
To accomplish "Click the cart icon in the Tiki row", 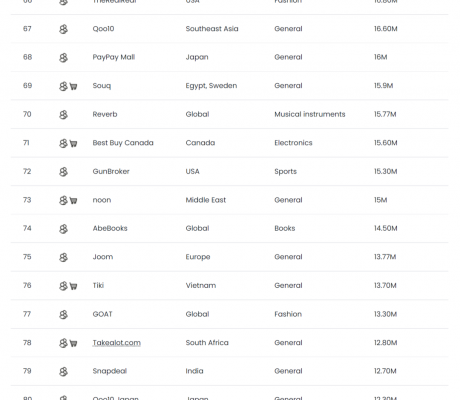I will (x=73, y=286).
